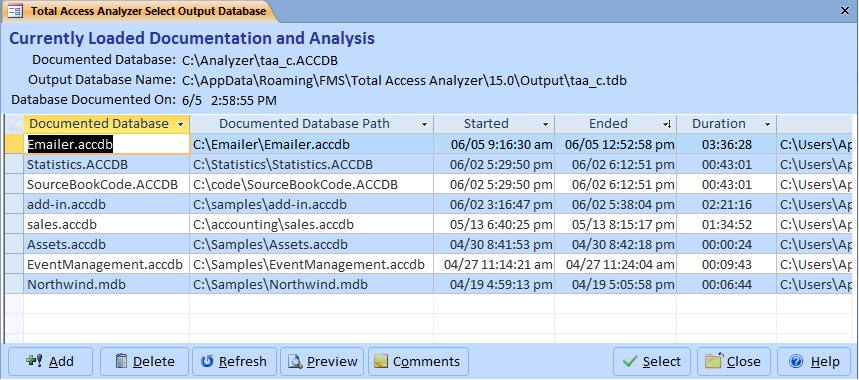Screen dimensions: 859x380
Task: Edit the Emailer.accdb name field
Action: click(107, 144)
